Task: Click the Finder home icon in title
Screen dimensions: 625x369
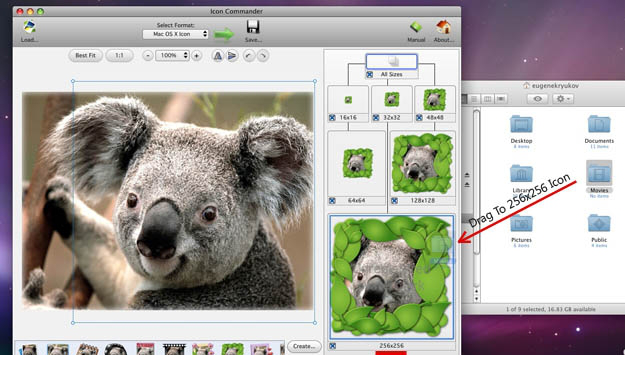Action: (526, 85)
